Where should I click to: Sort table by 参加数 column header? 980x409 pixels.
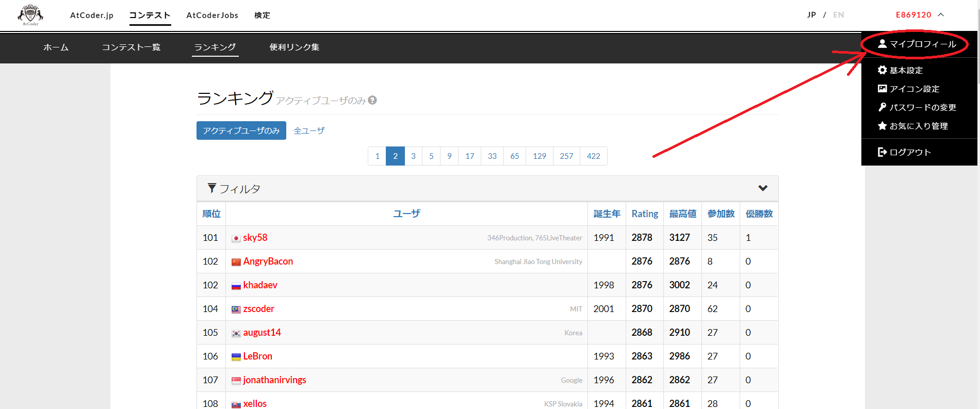721,214
